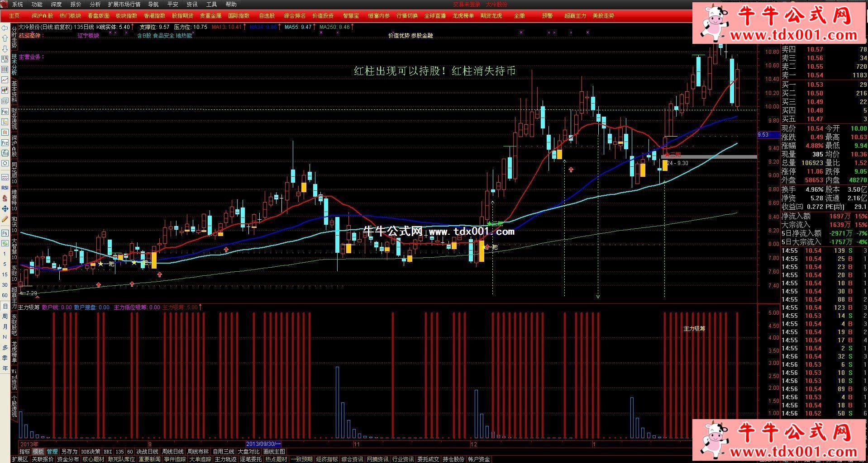Click the red app logo icon at top-left
The image size is (868, 463).
5,4
